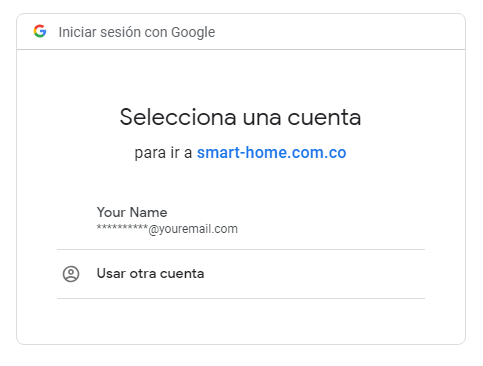Pick the account list entry with the person icon
Screen dimensions: 483x366
(x=241, y=274)
